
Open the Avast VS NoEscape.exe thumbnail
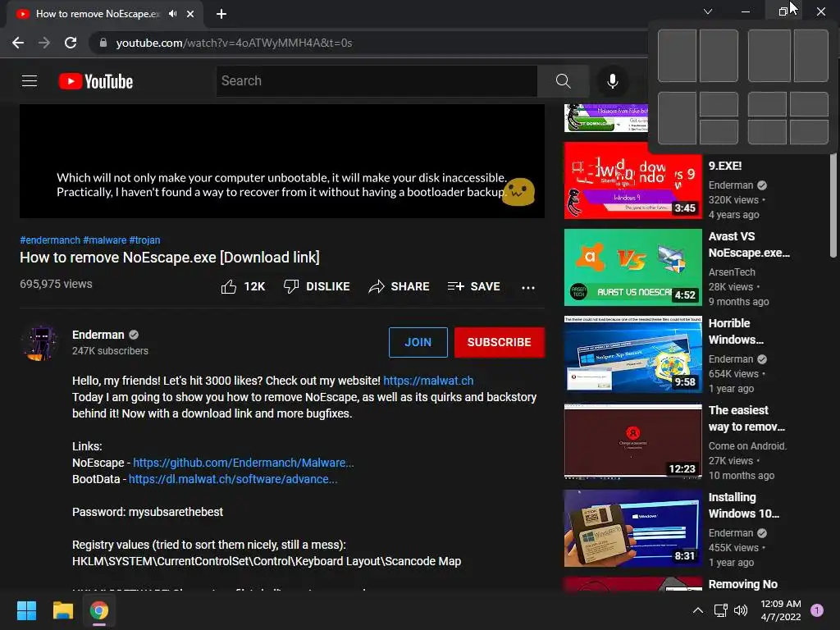click(x=632, y=267)
